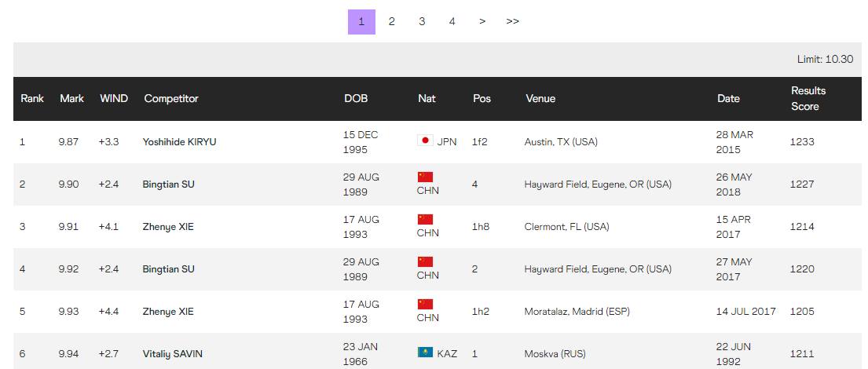Go to results page 3

click(422, 21)
